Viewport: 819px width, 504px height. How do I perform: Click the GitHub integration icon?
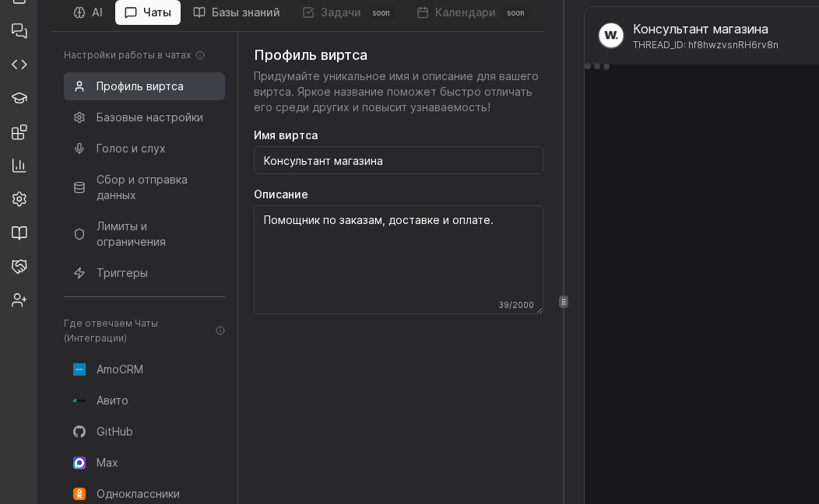pyautogui.click(x=79, y=432)
